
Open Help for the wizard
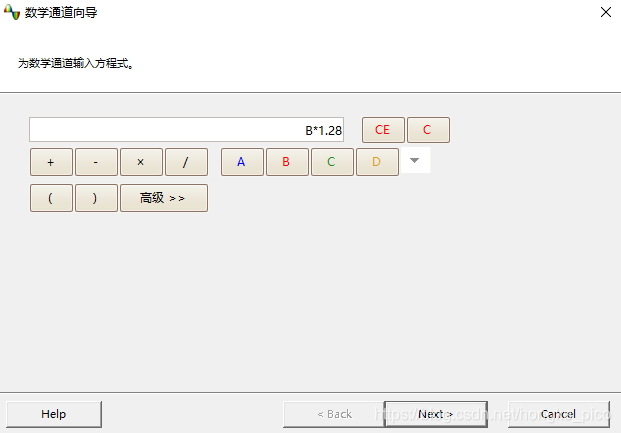tap(54, 414)
